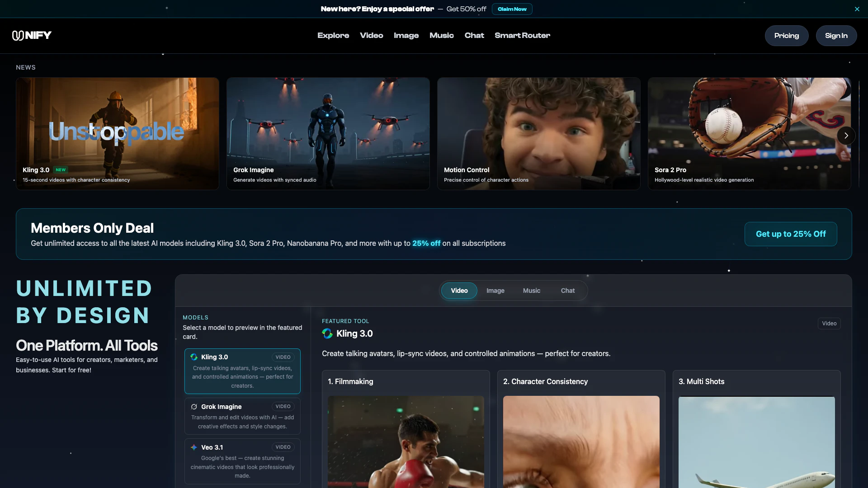
Task: Click Kling 3.0 icon in models list
Action: tap(194, 357)
